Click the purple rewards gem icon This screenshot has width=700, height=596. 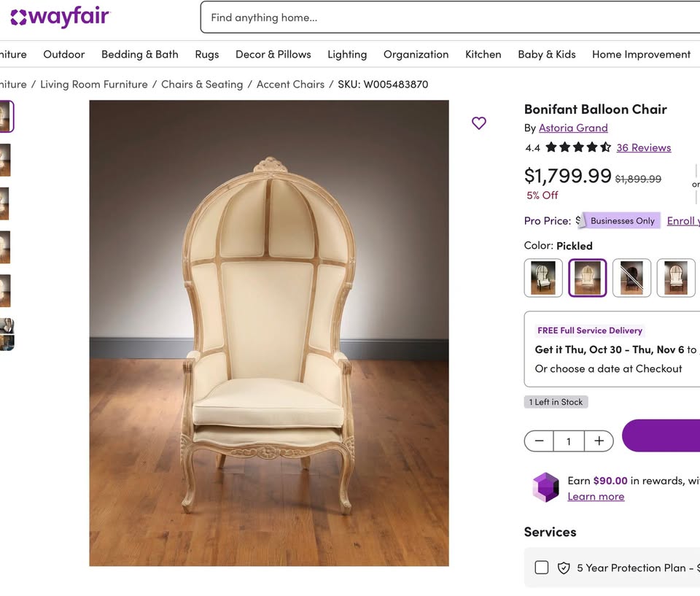[545, 487]
